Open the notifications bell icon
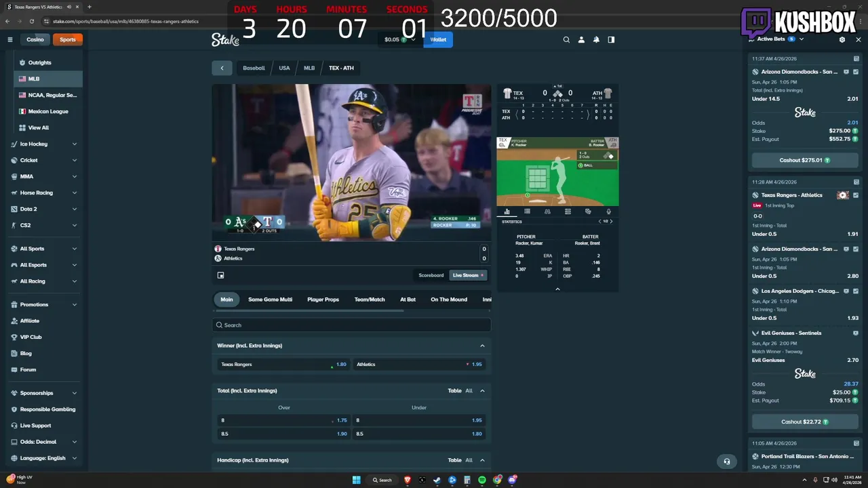 coord(596,39)
